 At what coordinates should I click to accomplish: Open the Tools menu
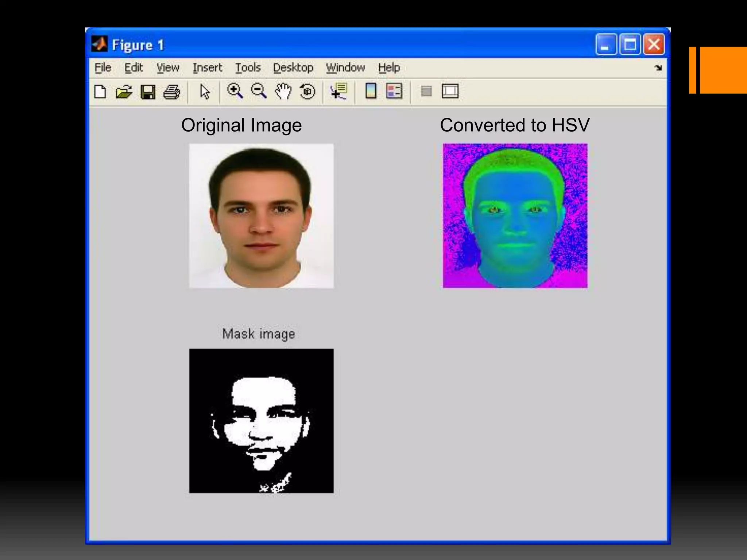(248, 68)
